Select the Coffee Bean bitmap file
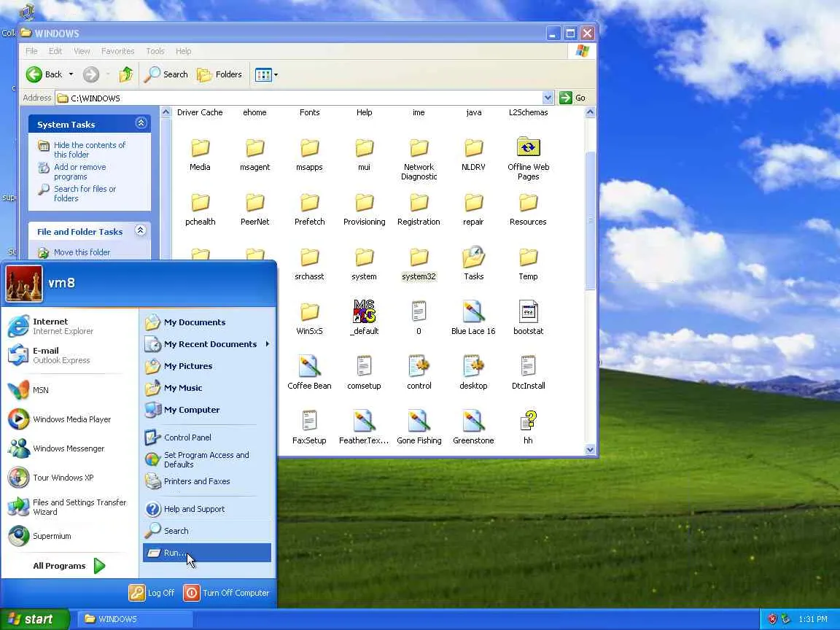The width and height of the screenshot is (840, 630). pyautogui.click(x=310, y=366)
